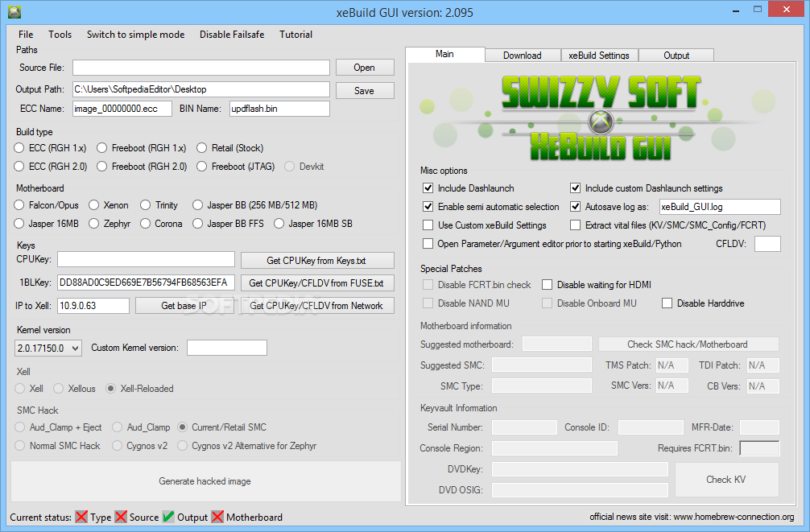This screenshot has height=532, width=810.
Task: Select Freeboot (JTAG) build type
Action: point(236,167)
